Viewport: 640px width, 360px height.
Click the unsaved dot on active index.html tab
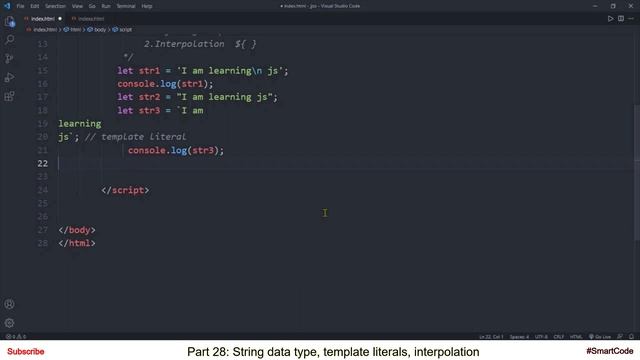pyautogui.click(x=60, y=19)
